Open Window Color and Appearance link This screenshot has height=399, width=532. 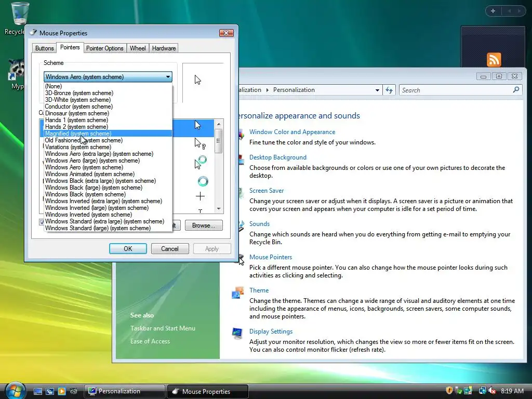tap(292, 131)
